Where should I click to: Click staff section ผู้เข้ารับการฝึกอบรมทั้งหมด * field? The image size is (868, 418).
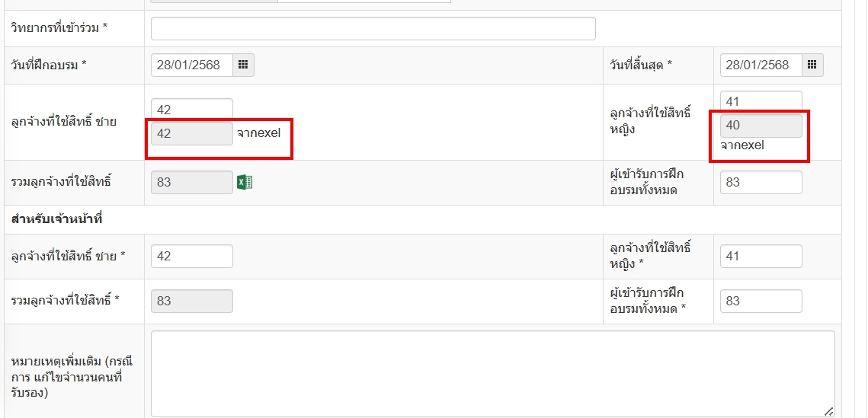[x=761, y=302]
